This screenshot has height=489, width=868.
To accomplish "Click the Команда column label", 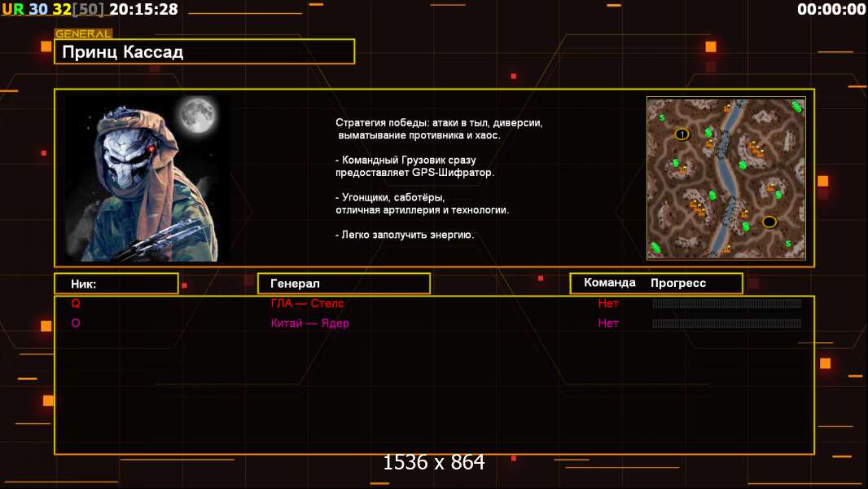I will click(x=609, y=283).
